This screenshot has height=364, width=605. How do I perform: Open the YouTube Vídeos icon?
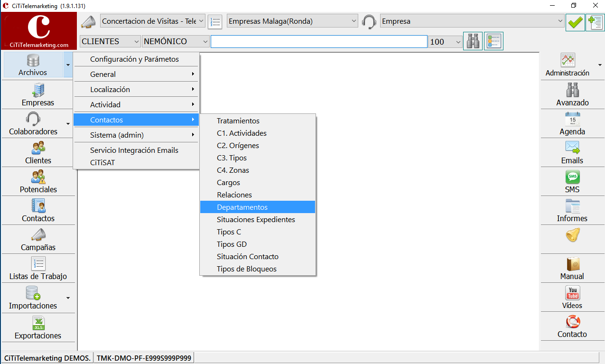tap(572, 293)
